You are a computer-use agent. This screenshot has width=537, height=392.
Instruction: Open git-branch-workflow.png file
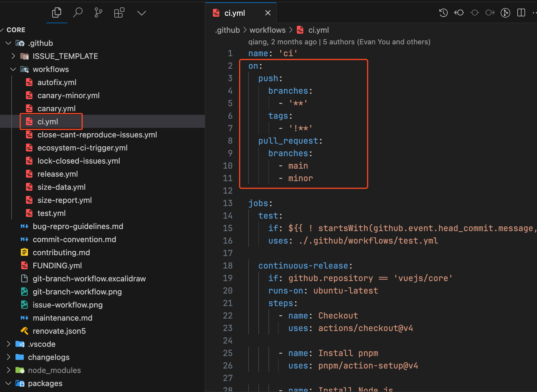(x=77, y=292)
